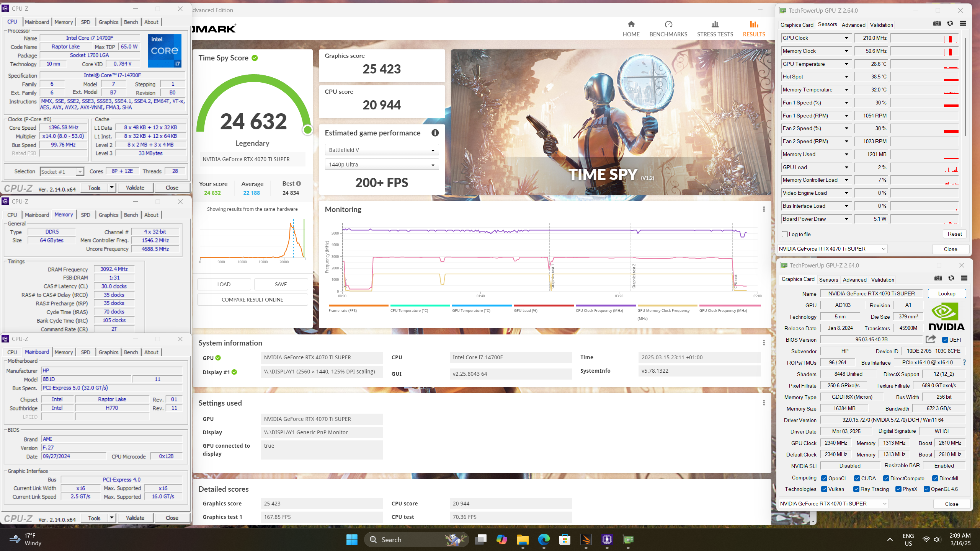Open Board Power Draw sensor dropdown
The image size is (980, 551).
(x=846, y=219)
